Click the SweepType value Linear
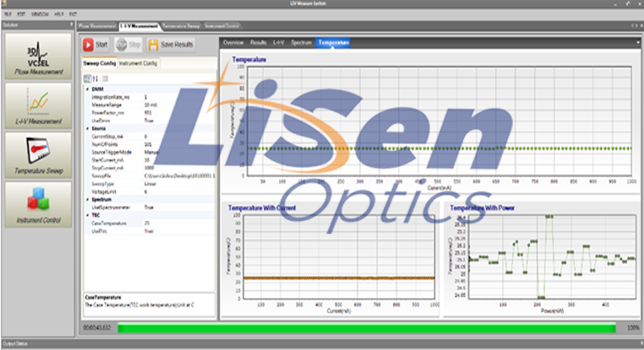Image resolution: width=644 pixels, height=350 pixels. pyautogui.click(x=150, y=184)
